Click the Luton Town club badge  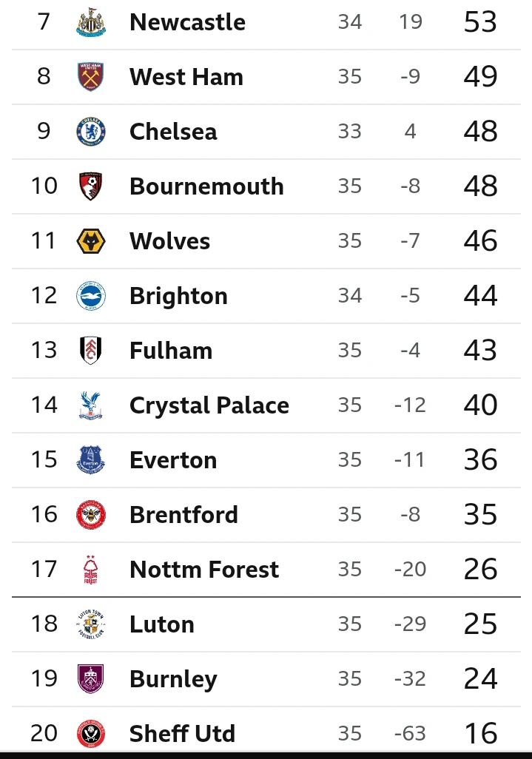point(91,624)
